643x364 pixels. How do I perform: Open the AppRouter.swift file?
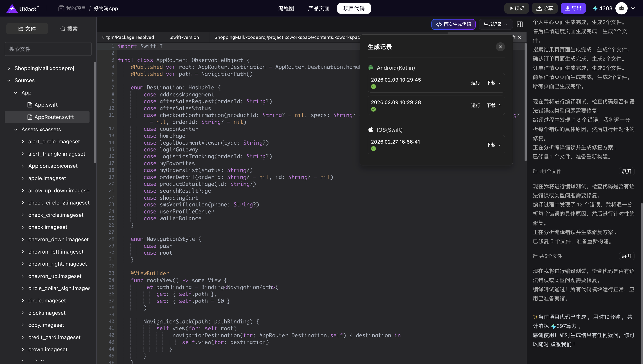click(54, 117)
